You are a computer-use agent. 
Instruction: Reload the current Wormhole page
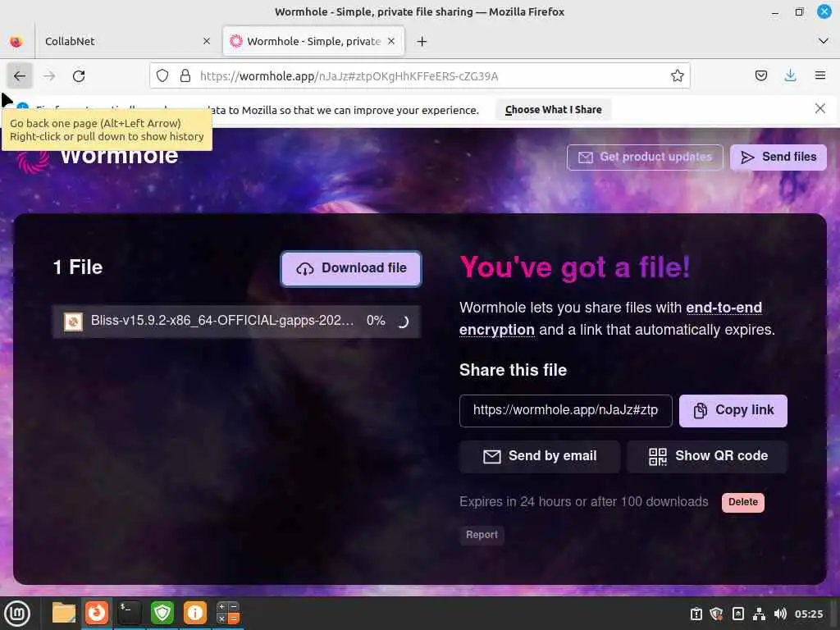79,76
